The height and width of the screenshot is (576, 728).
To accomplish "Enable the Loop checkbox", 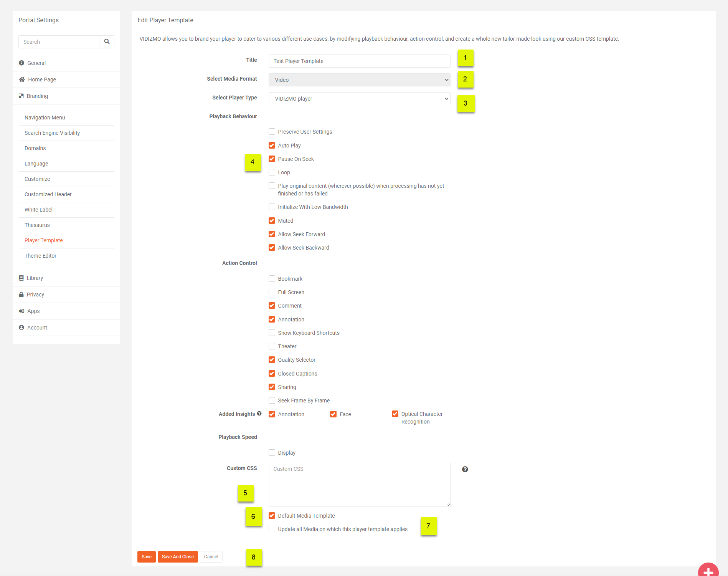I will coord(272,172).
